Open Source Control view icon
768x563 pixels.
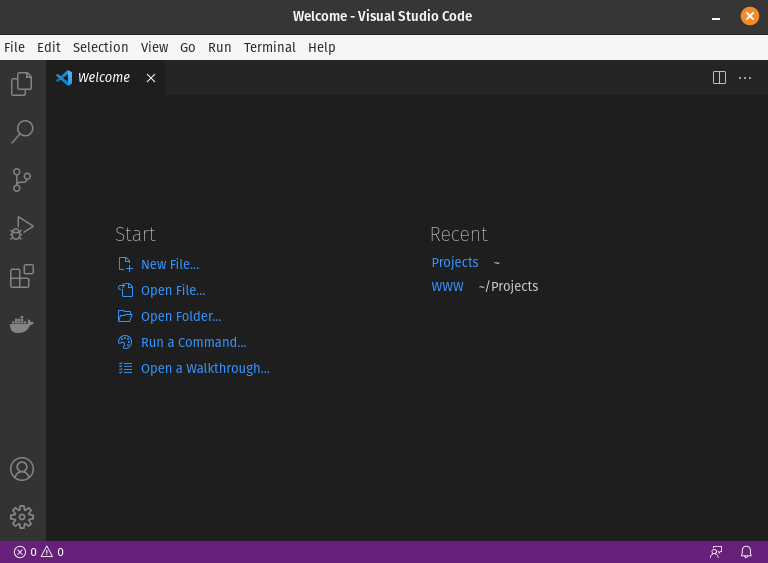(22, 180)
